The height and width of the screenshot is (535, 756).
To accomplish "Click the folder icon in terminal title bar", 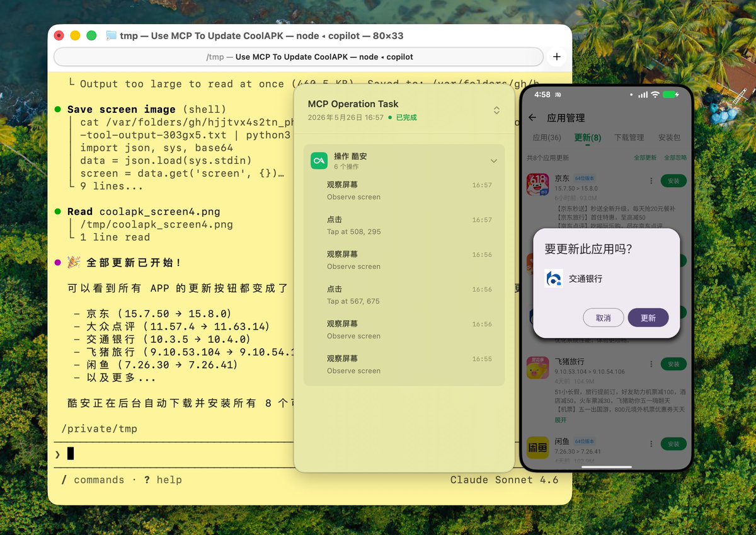I will coord(111,36).
